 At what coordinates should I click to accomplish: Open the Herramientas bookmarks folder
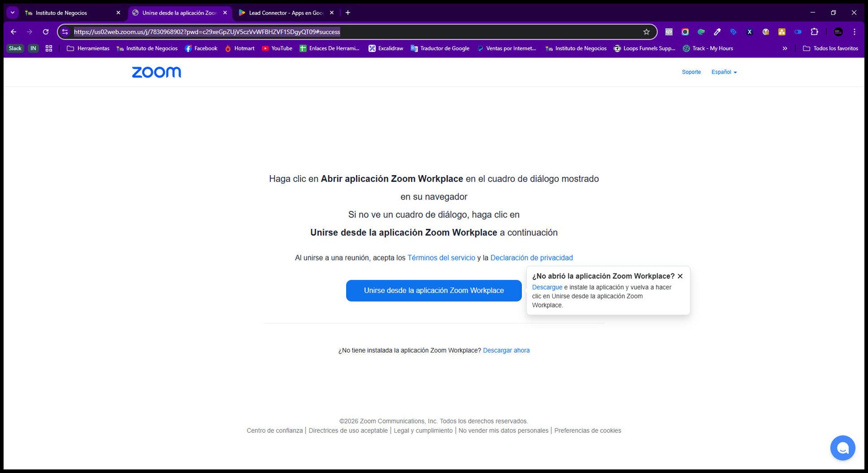[88, 48]
